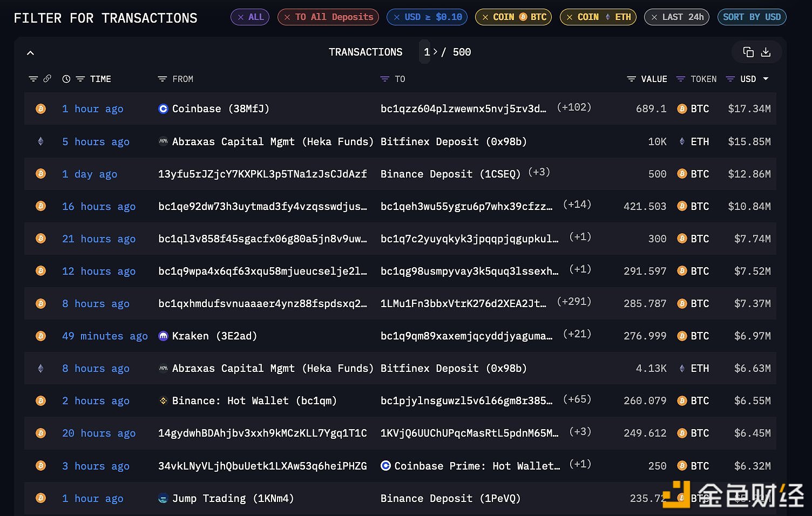Expand (+65) recipients on 260.079 BTC row
Image resolution: width=812 pixels, height=516 pixels.
(x=577, y=399)
